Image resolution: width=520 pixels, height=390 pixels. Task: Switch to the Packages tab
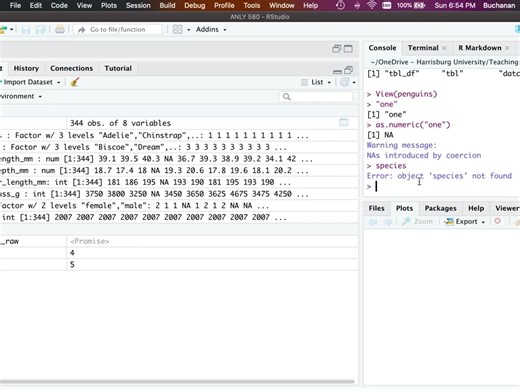tap(440, 208)
